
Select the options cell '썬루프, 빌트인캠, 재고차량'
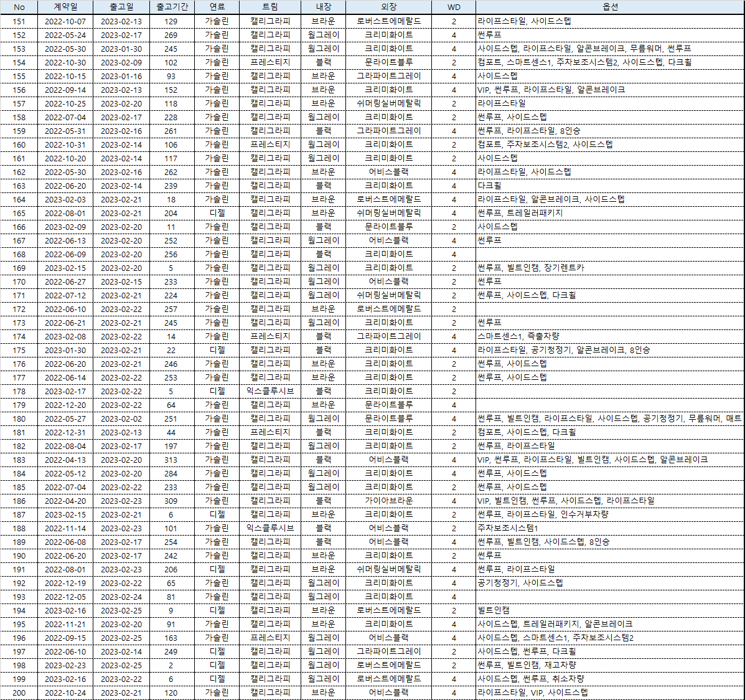pyautogui.click(x=610, y=666)
